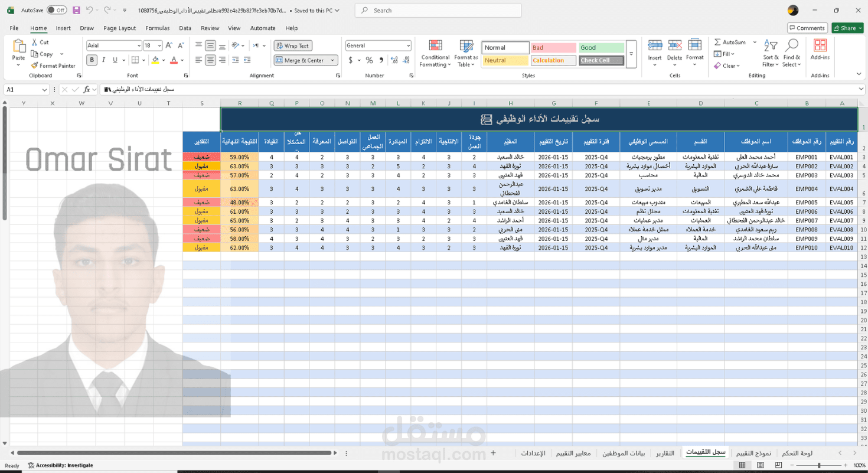This screenshot has height=473, width=868.
Task: Click Increase Decimal icon
Action: coord(394,60)
